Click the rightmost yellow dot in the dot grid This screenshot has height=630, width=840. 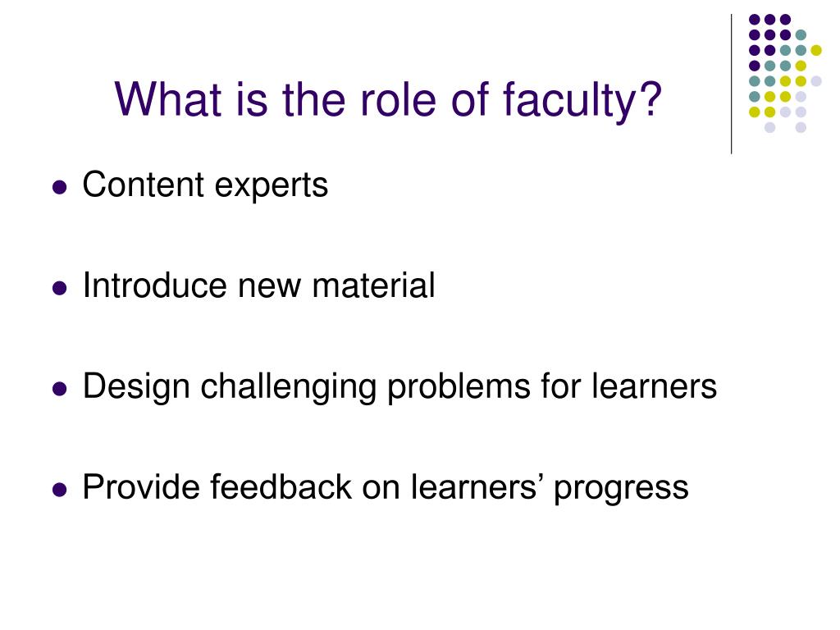816,50
